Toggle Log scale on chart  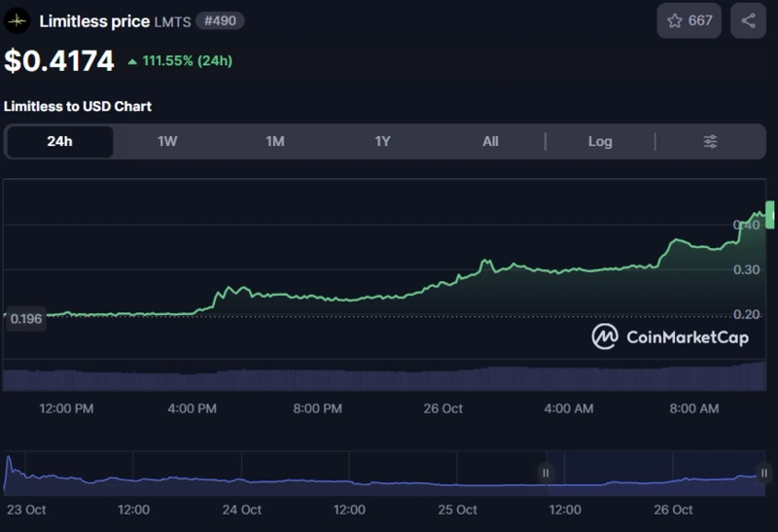[x=600, y=142]
